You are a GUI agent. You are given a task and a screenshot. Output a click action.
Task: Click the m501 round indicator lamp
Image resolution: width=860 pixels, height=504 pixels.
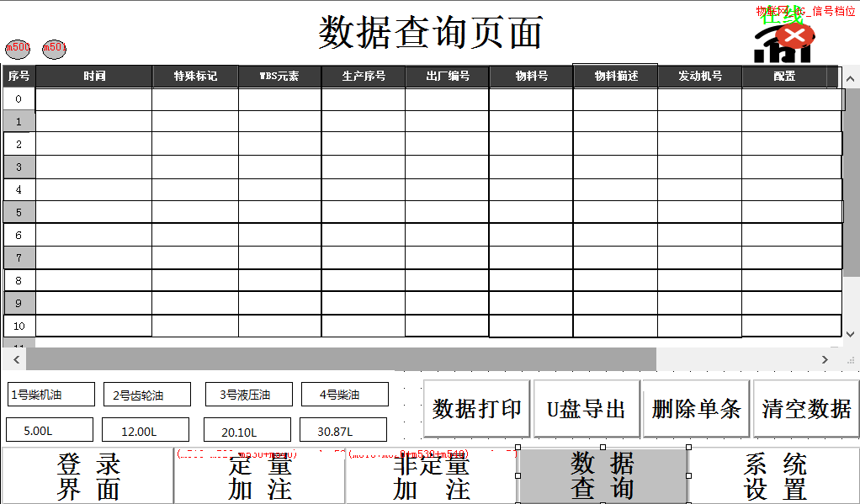55,48
